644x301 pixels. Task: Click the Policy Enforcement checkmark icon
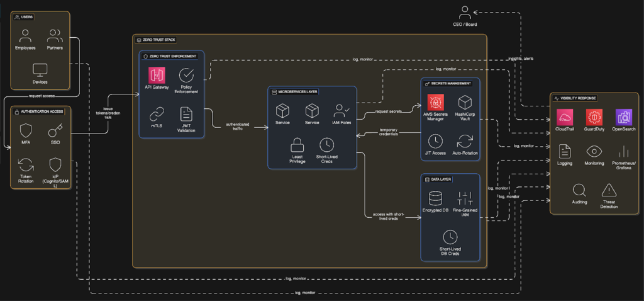click(x=187, y=76)
